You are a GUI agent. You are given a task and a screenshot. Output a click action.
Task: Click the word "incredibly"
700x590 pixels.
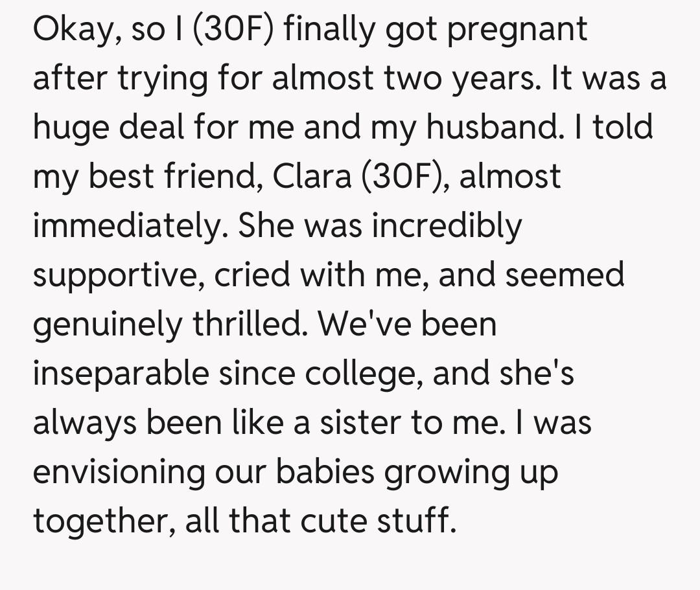tap(446, 227)
